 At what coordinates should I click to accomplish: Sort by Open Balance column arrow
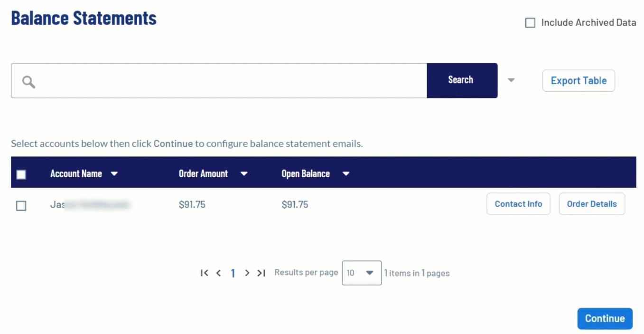click(x=346, y=174)
